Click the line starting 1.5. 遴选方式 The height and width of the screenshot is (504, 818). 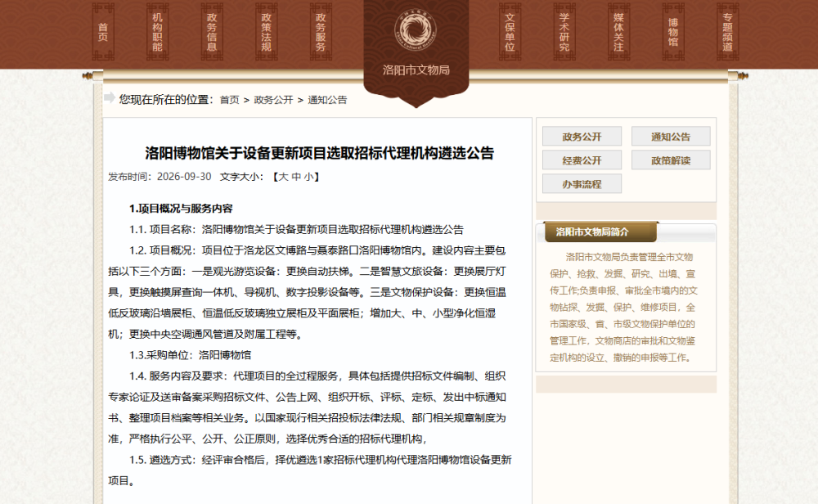[310, 470]
